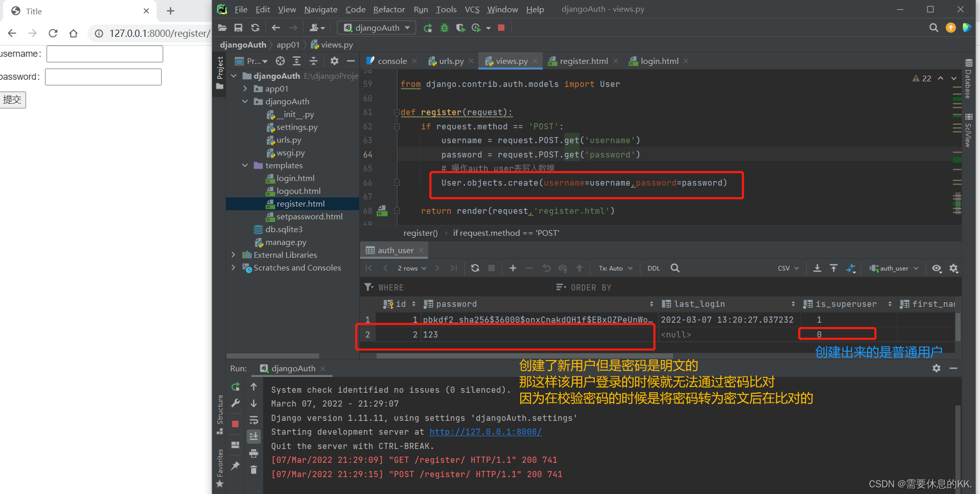Click the Save All toolbar icon
Viewport: 980px width, 494px height.
238,28
